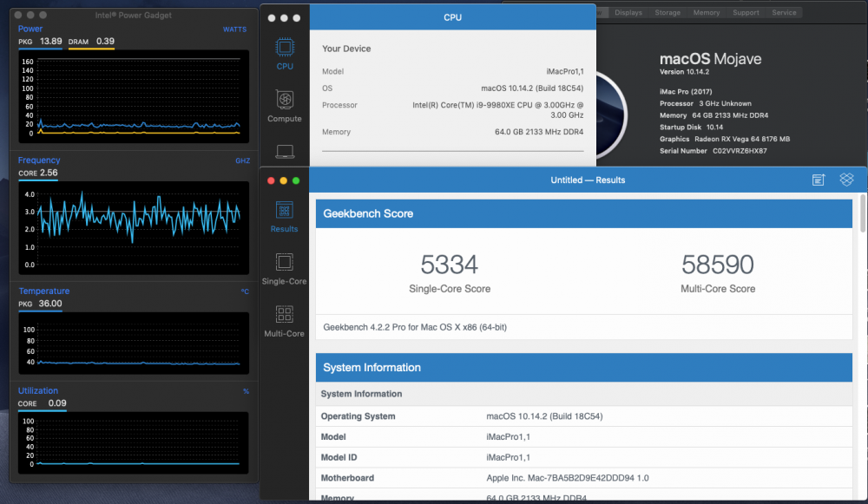
Task: Switch to Storage tab in About This Mac
Action: click(667, 13)
